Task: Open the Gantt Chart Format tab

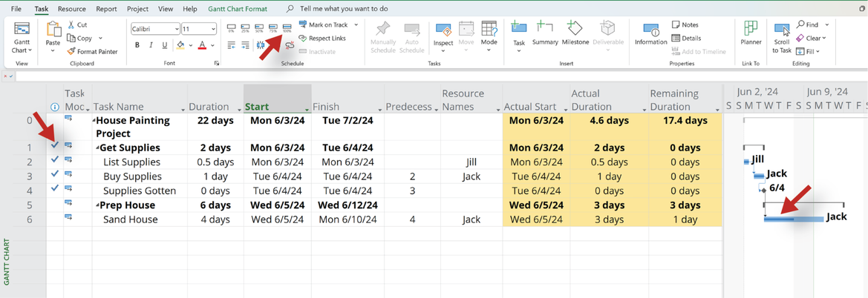Action: (238, 9)
